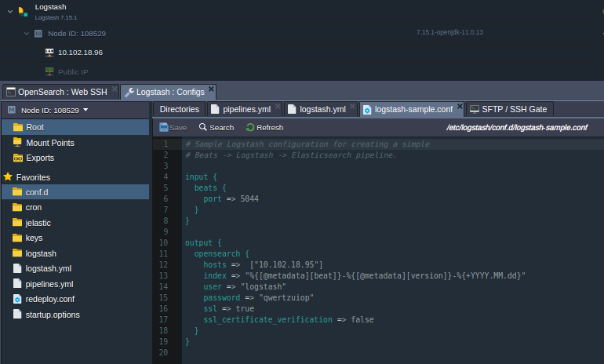Click the Exports icon
Viewport: 604px width, 364px height.
coord(18,158)
